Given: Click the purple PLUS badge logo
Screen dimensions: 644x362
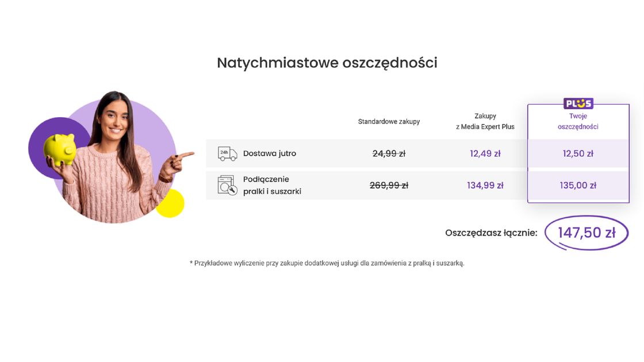Looking at the screenshot, I should click(578, 103).
